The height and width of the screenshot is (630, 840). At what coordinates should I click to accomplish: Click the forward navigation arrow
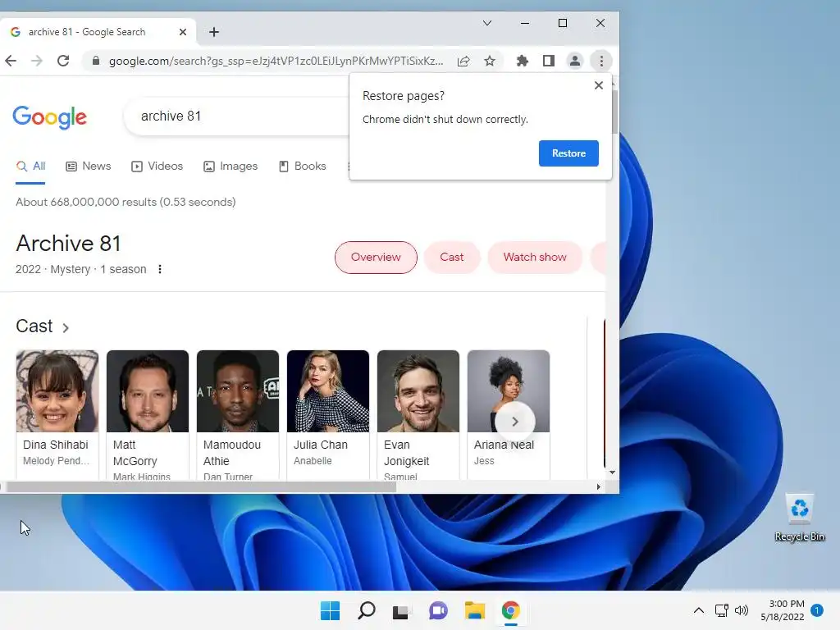[36, 61]
